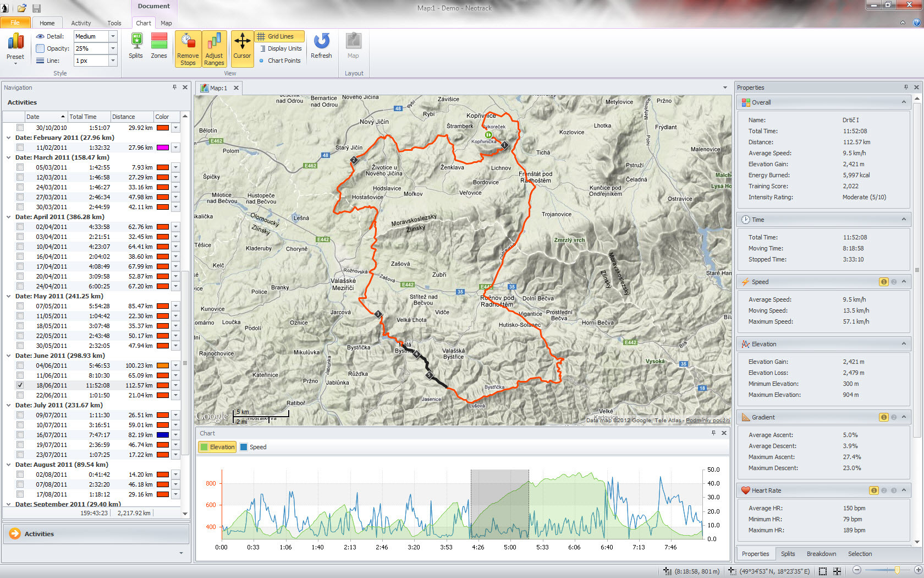
Task: Collapse the June 2011 date group
Action: point(8,356)
